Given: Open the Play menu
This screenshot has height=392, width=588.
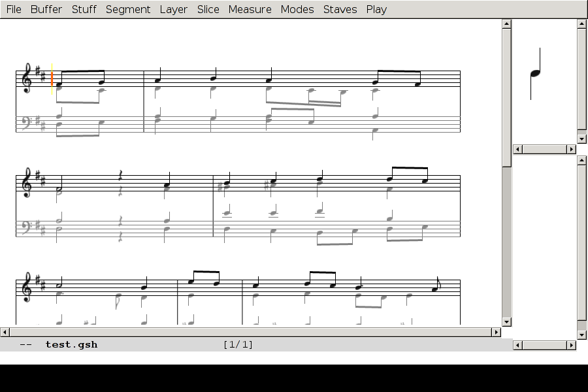Looking at the screenshot, I should click(376, 9).
